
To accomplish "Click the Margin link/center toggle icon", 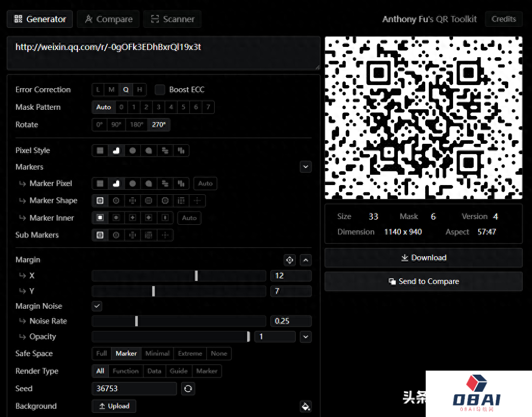I will coord(289,260).
